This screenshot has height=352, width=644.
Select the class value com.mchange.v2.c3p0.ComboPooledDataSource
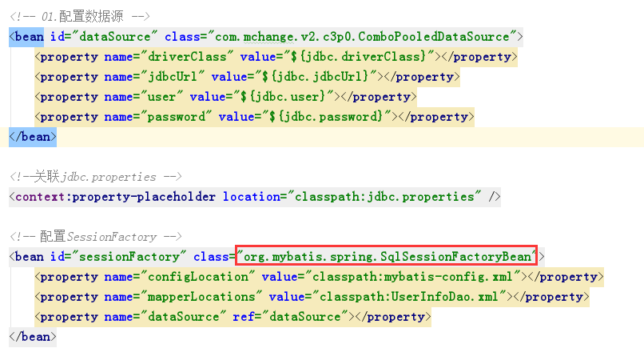coord(362,37)
